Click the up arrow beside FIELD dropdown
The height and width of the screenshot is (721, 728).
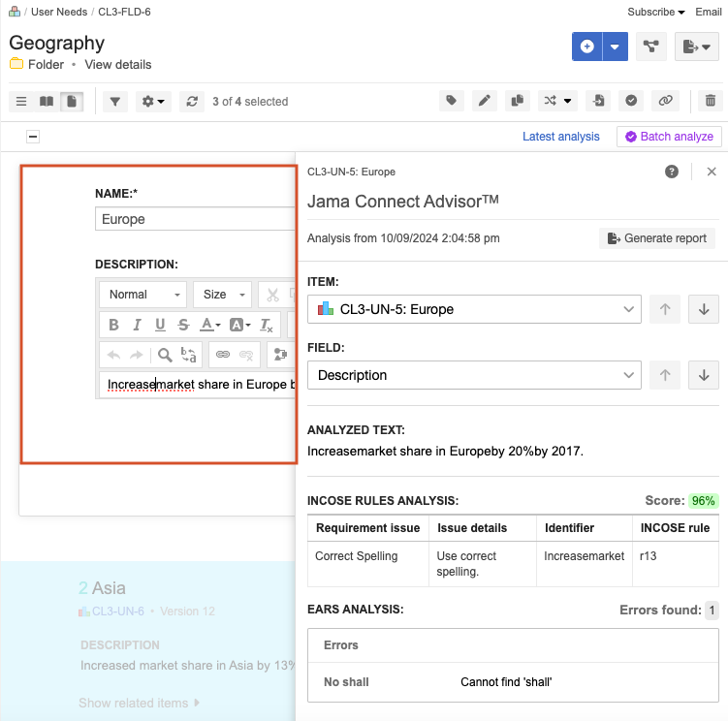coord(665,375)
